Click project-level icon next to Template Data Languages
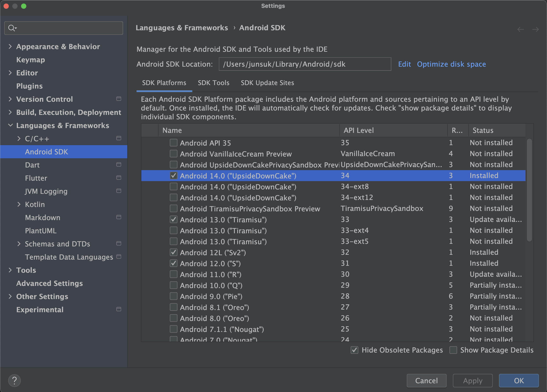The width and height of the screenshot is (547, 392). point(119,257)
